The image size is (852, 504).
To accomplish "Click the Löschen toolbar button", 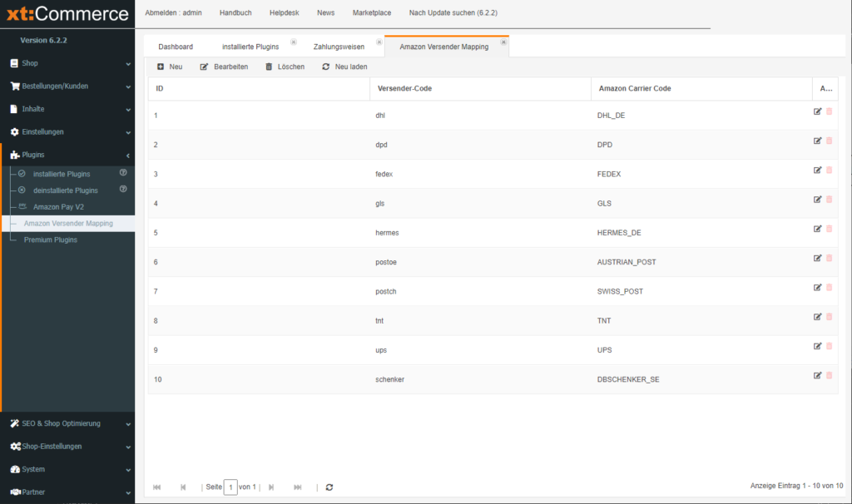I will click(x=285, y=67).
